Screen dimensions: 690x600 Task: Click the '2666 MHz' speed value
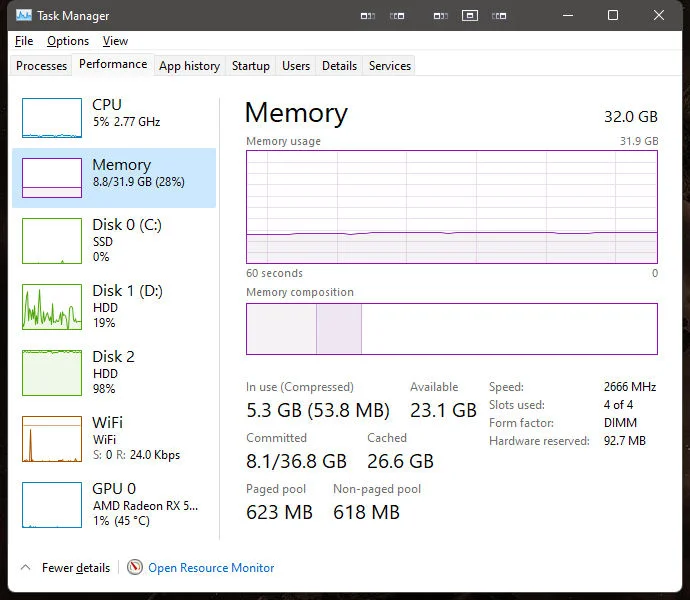(630, 387)
